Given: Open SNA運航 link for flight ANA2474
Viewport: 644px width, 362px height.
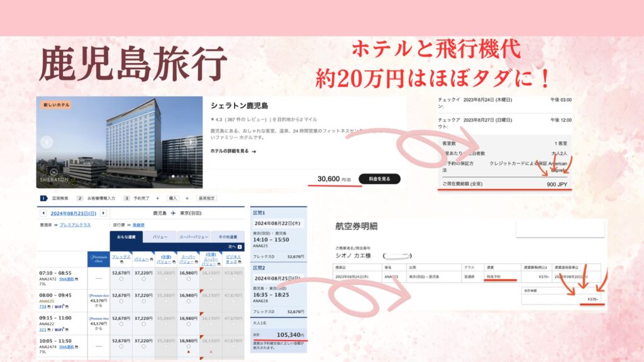Looking at the screenshot, I should coord(67,347).
